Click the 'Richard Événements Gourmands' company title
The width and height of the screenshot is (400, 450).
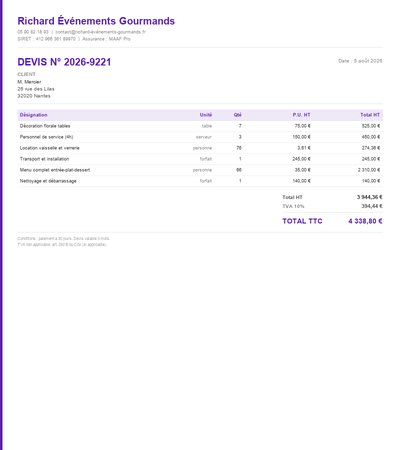pos(96,21)
